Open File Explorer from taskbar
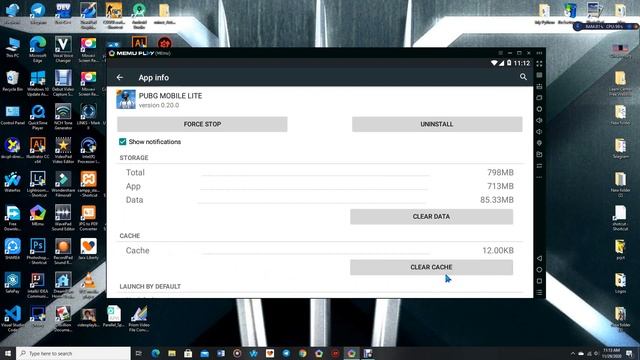This screenshot has height=360, width=640. (172, 353)
